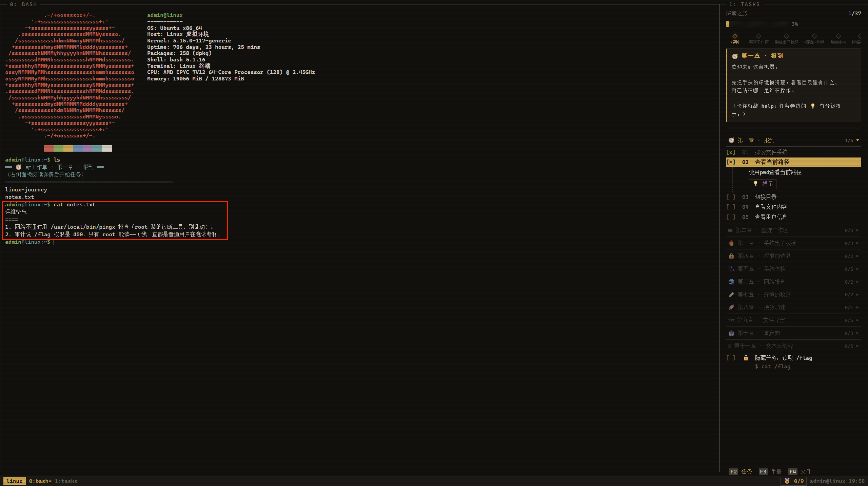Click the globe icon of 第六章 网络排查

(x=731, y=282)
